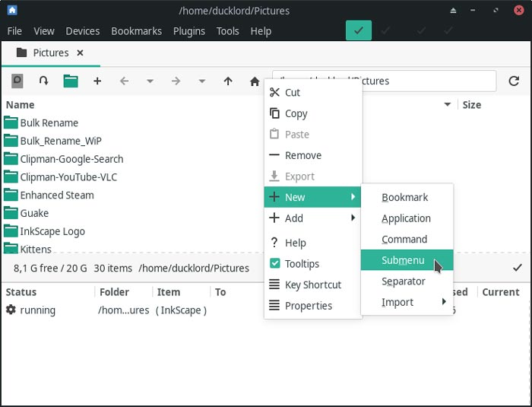Click the Back navigation arrow

124,81
